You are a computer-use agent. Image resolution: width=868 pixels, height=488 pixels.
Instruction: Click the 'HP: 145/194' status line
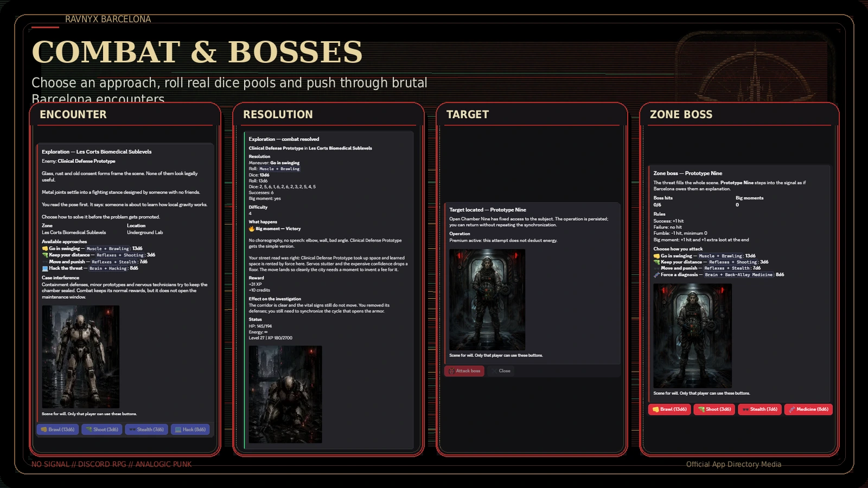(x=260, y=326)
